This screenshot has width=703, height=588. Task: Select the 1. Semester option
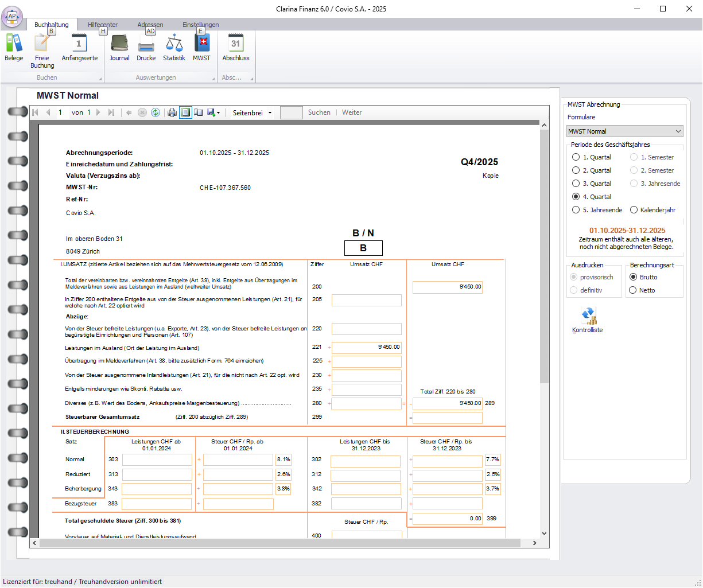coord(652,157)
